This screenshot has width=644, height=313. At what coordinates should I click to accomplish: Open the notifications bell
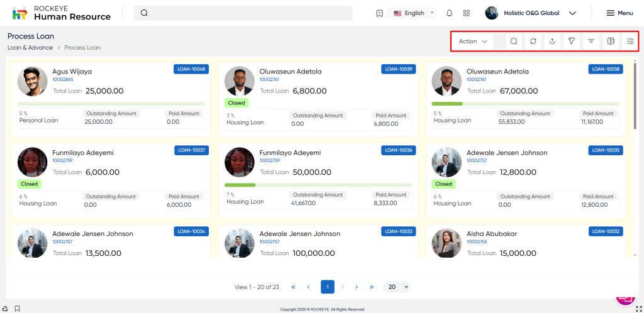[x=449, y=13]
